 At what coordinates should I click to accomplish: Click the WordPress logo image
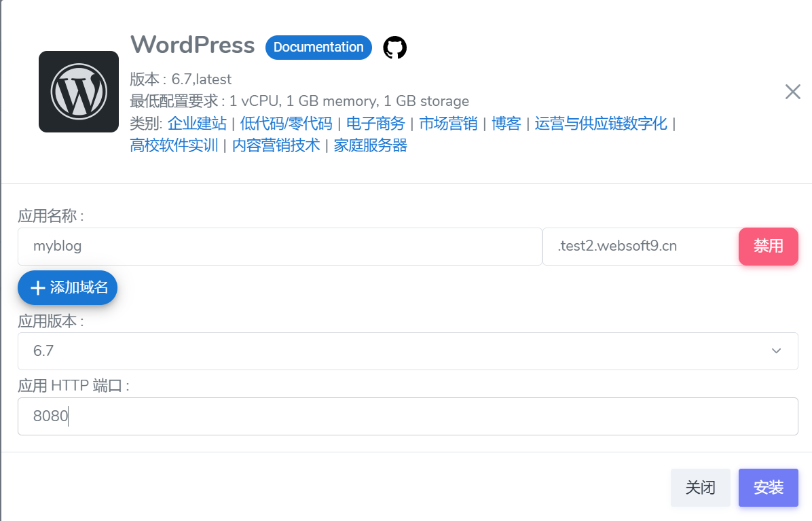[x=79, y=91]
